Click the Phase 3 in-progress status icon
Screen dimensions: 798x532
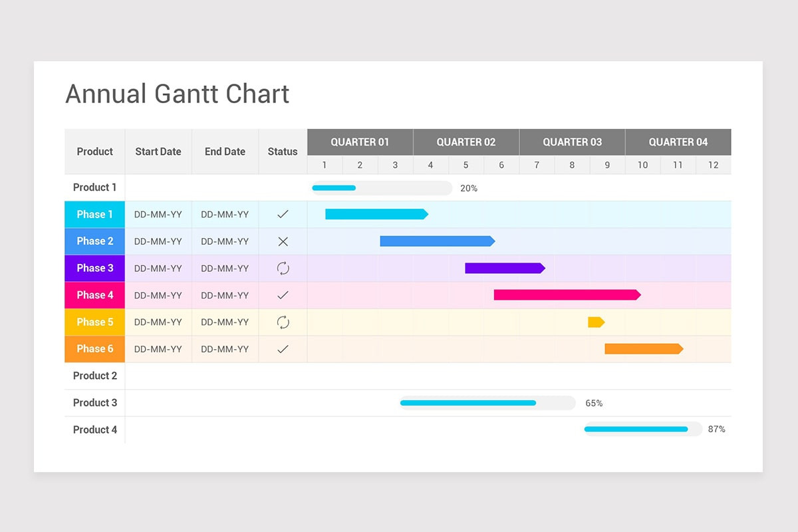[282, 268]
